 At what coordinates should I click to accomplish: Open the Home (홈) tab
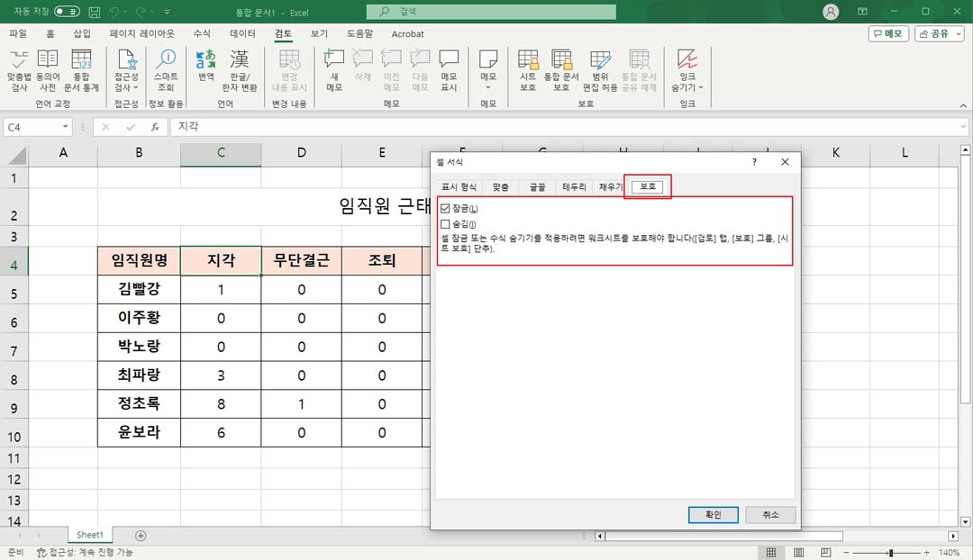point(50,33)
